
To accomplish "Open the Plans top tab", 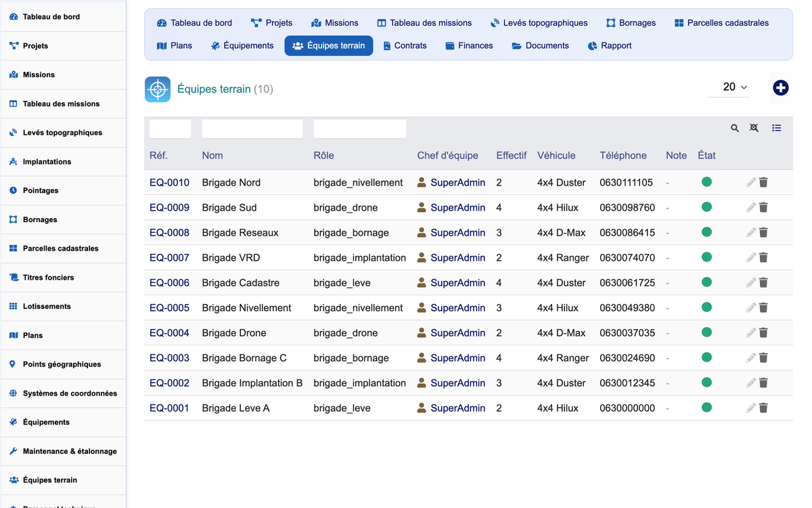I will coord(175,46).
